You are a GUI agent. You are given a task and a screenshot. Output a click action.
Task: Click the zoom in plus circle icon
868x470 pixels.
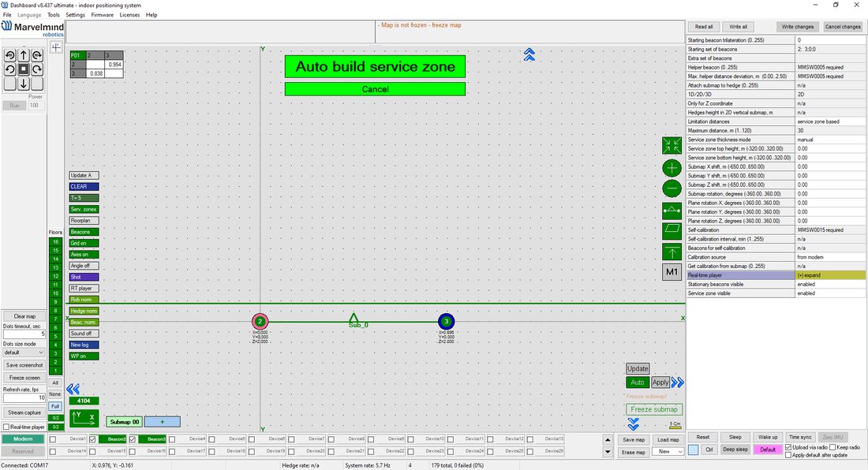click(672, 167)
